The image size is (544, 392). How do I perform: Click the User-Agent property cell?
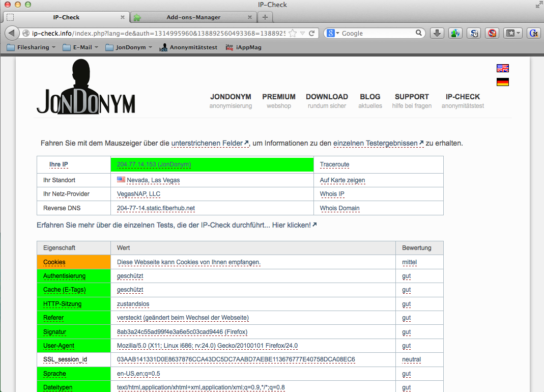[x=74, y=346]
